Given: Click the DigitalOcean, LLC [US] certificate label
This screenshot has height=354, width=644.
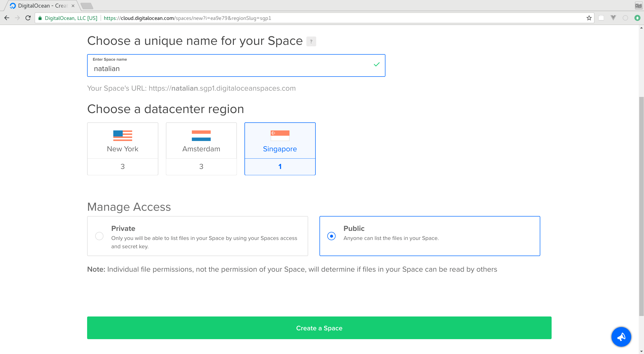Looking at the screenshot, I should click(x=71, y=18).
